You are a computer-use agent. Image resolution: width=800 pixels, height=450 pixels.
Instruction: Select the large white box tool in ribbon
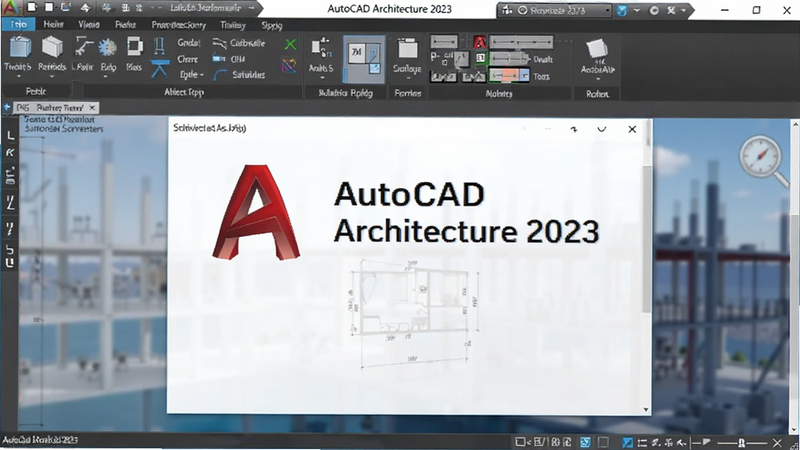coord(52,47)
